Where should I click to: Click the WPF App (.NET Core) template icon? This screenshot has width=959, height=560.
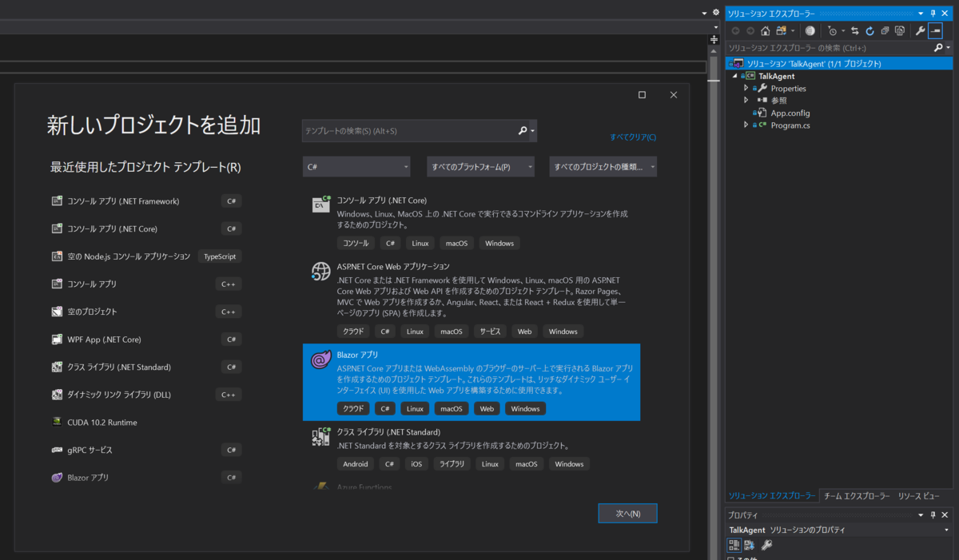[x=57, y=340]
